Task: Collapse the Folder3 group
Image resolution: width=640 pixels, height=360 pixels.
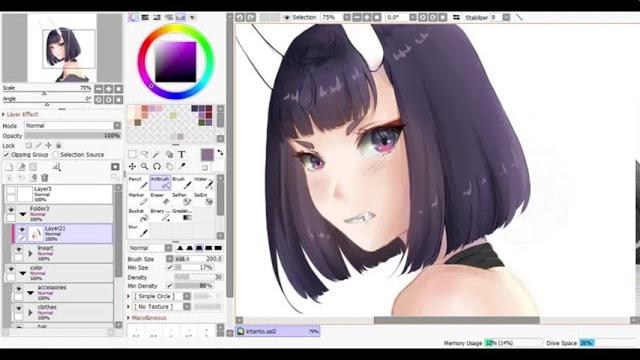Action: (23, 214)
